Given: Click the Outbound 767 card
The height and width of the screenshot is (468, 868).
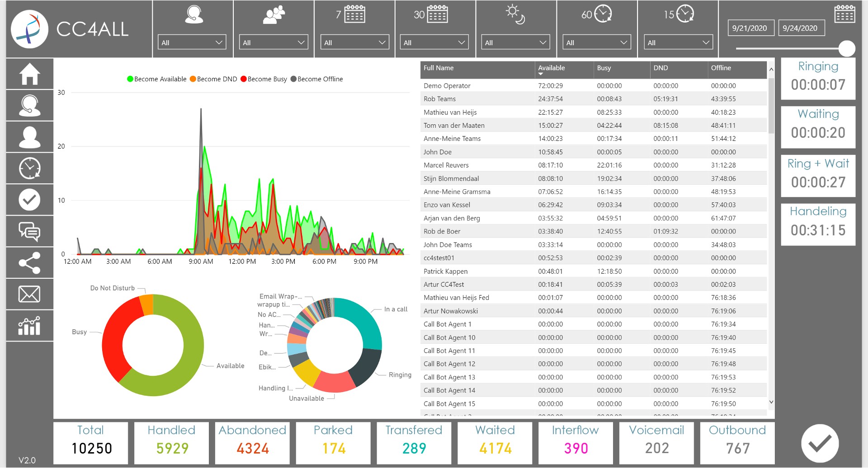Looking at the screenshot, I should [737, 443].
